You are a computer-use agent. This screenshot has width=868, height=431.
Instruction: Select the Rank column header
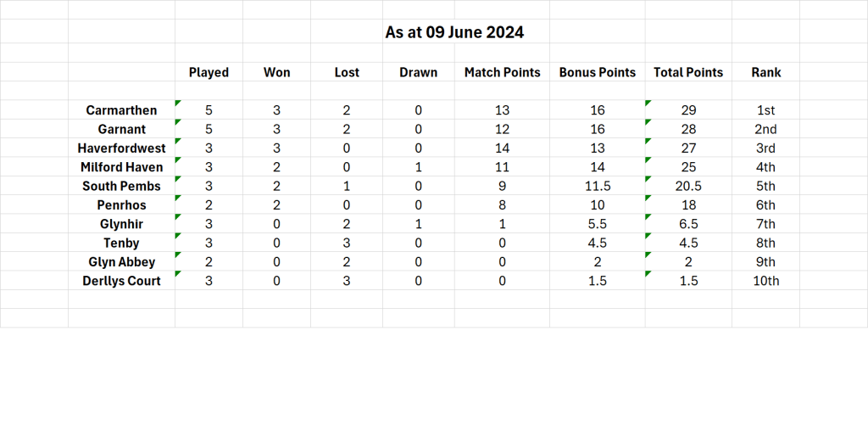click(x=765, y=72)
